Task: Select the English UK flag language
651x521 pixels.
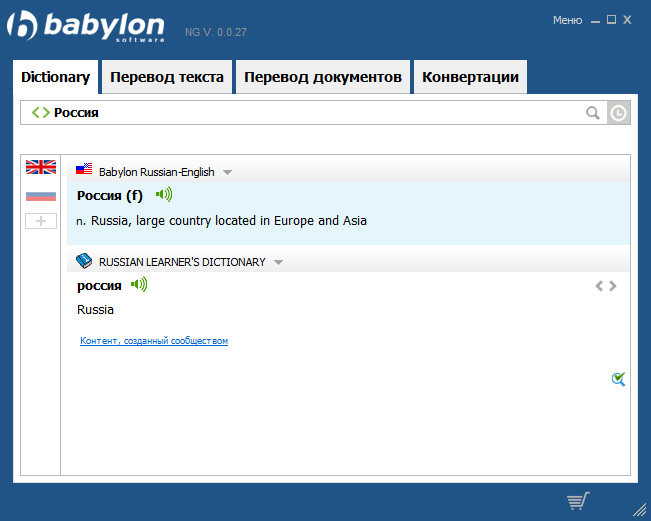Action: tap(41, 168)
